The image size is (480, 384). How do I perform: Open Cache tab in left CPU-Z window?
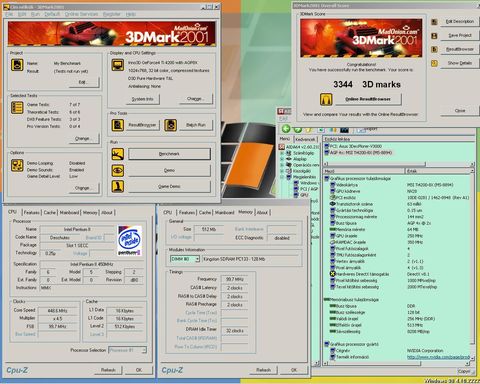coord(50,213)
